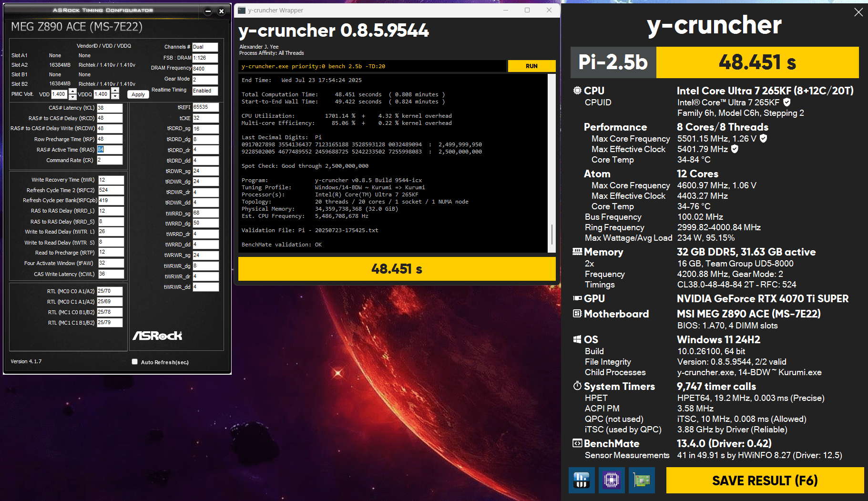Click the CAS Write Latency (tCWL) field
Viewport: 868px width, 501px height.
coord(111,274)
